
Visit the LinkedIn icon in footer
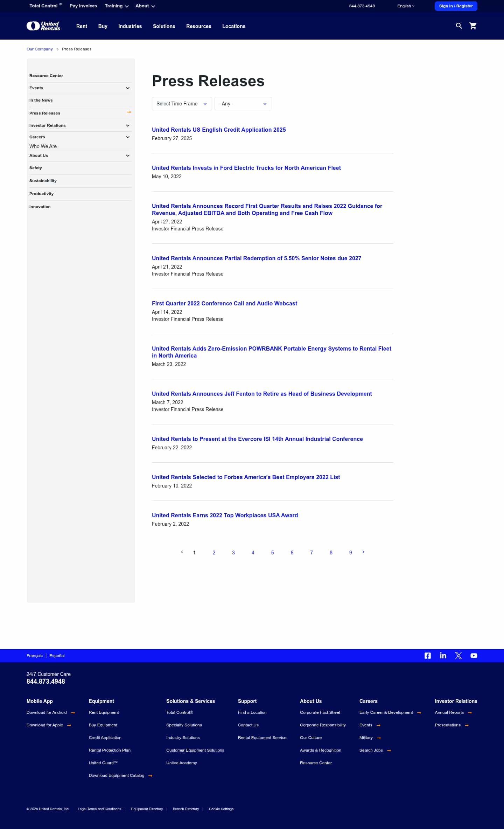click(443, 655)
